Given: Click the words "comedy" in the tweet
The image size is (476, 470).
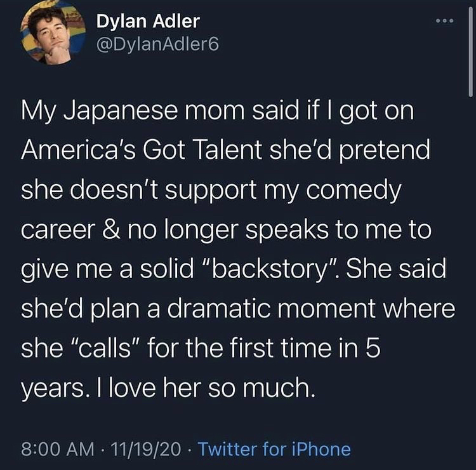Looking at the screenshot, I should click(354, 191).
